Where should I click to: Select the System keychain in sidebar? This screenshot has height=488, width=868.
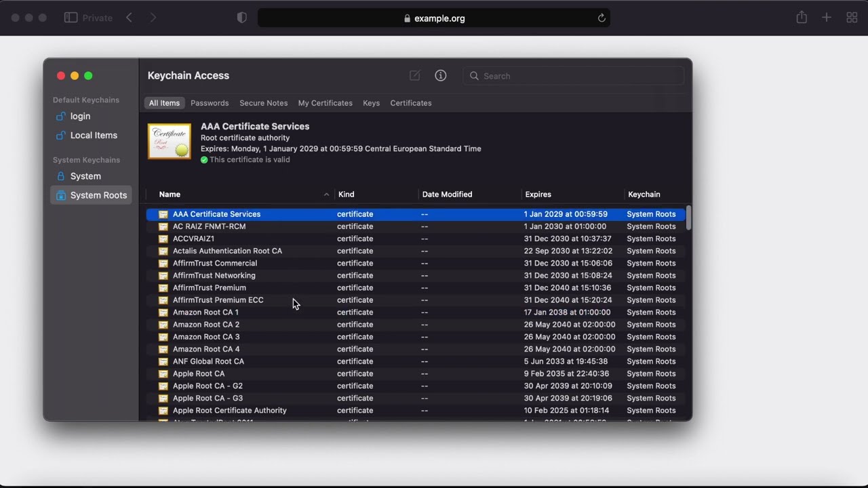click(85, 176)
